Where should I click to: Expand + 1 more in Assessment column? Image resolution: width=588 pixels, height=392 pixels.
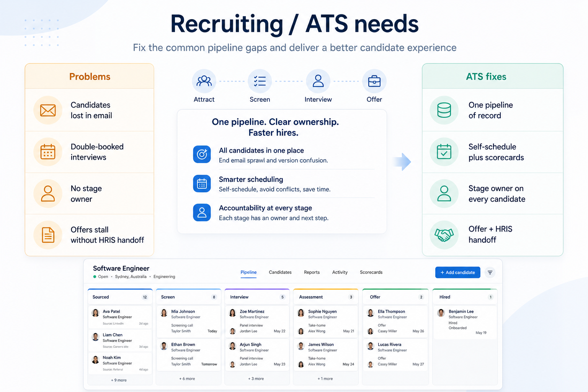pos(325,379)
